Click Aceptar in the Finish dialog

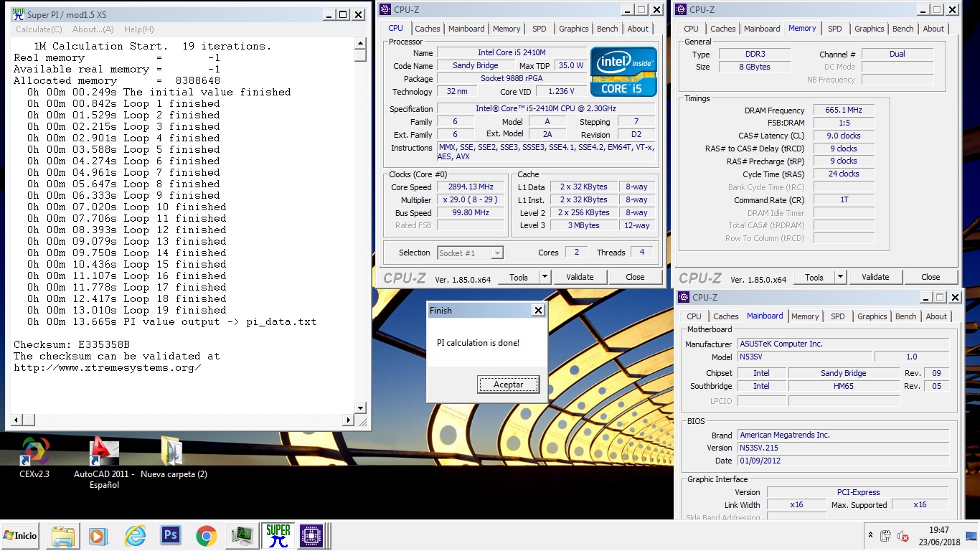click(x=509, y=385)
